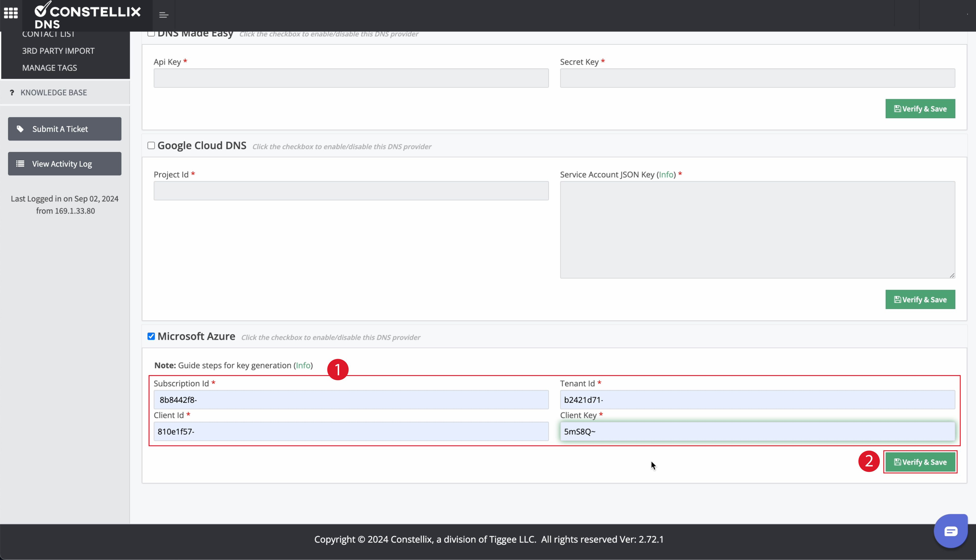Click the tag icon on Submit A Ticket
The width and height of the screenshot is (976, 560).
coord(20,129)
